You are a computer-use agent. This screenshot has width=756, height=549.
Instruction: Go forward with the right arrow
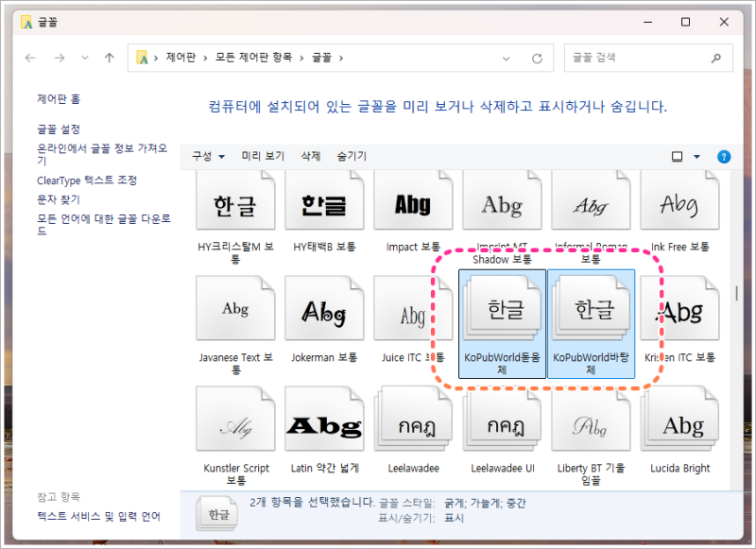coord(60,59)
